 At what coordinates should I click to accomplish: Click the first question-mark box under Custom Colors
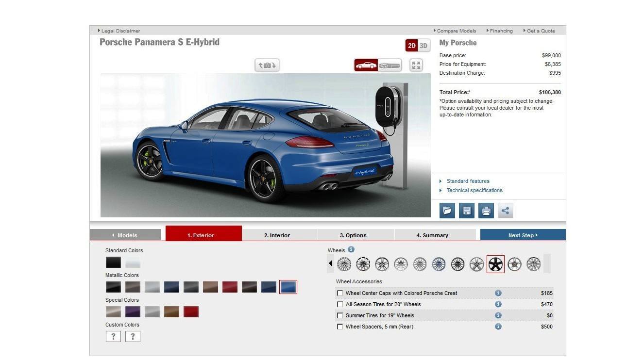[x=113, y=337]
